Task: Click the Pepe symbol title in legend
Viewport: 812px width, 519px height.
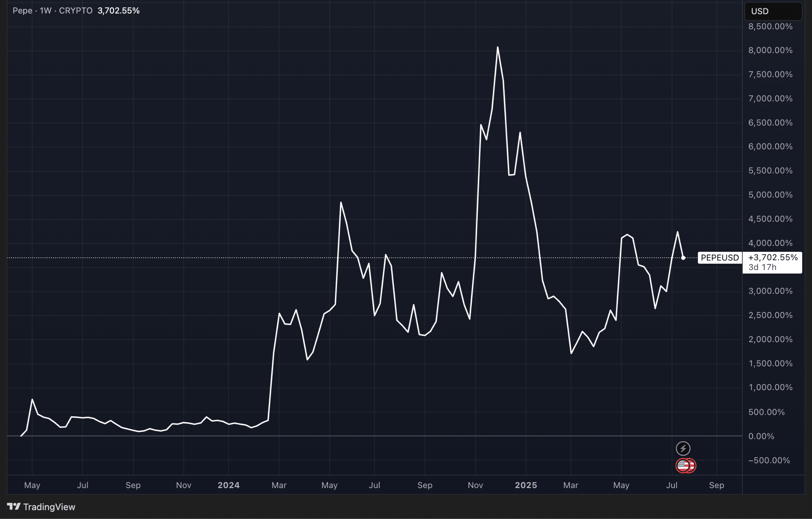Action: pos(22,11)
